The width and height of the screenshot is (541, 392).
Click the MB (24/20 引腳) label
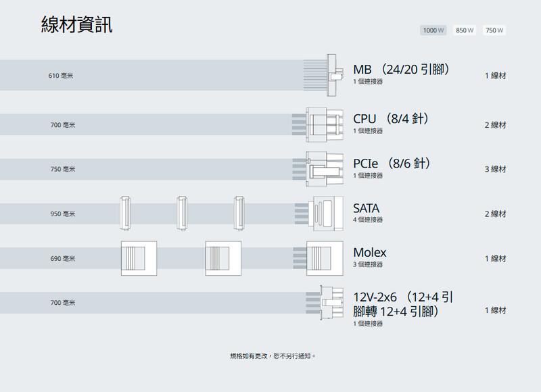[402, 70]
